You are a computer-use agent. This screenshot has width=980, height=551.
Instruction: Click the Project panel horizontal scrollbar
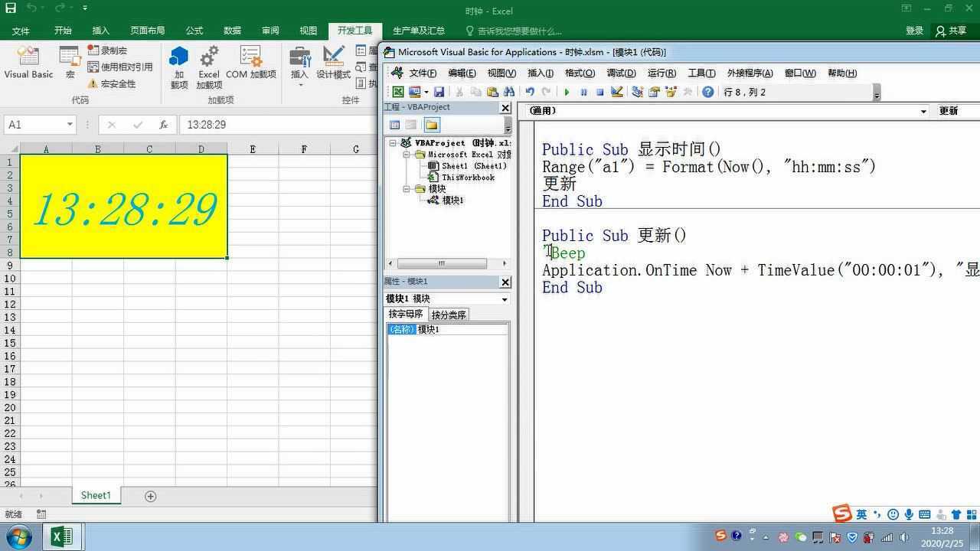click(x=442, y=263)
